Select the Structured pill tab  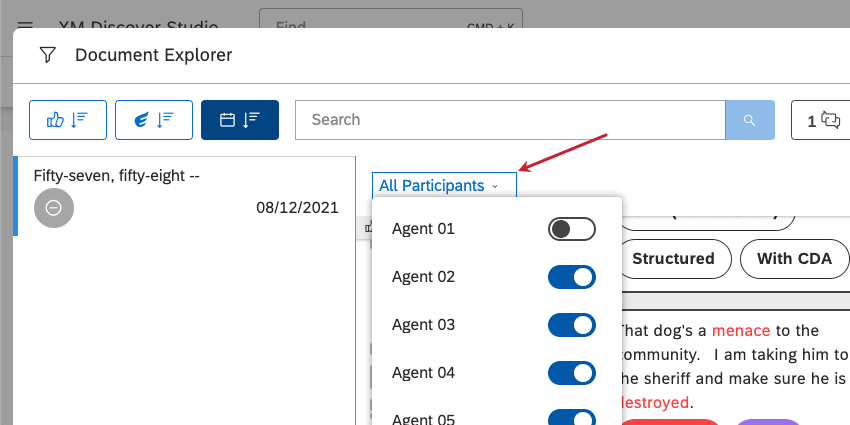point(673,259)
